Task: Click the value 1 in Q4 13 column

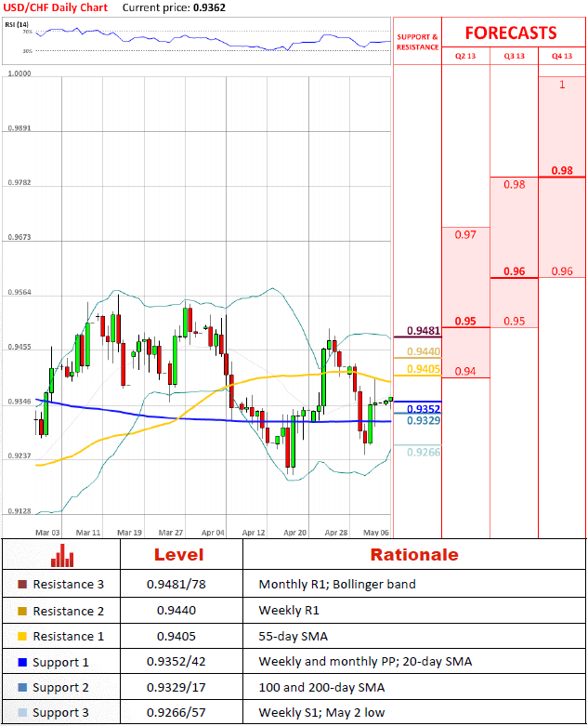Action: click(562, 85)
